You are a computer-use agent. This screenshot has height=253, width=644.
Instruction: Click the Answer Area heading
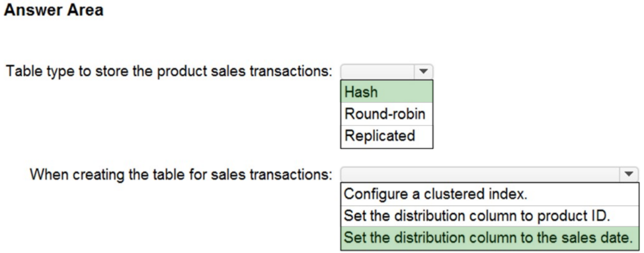(x=54, y=11)
